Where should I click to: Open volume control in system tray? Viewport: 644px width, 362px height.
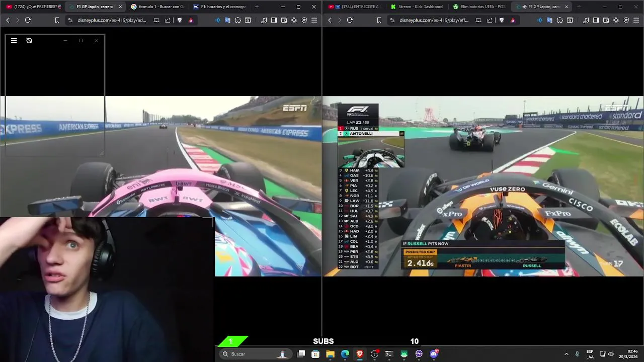[611, 354]
